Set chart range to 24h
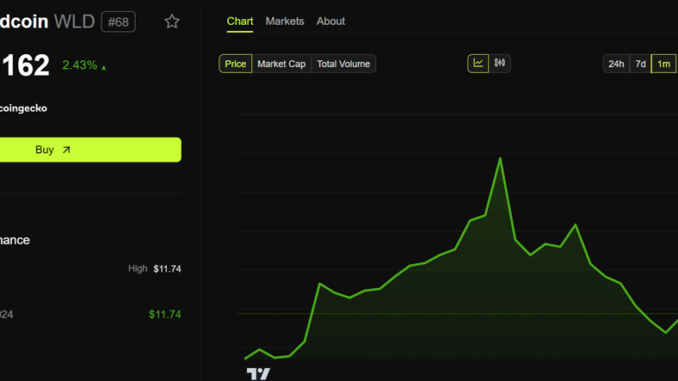Screen dimensions: 678x381 pos(616,64)
